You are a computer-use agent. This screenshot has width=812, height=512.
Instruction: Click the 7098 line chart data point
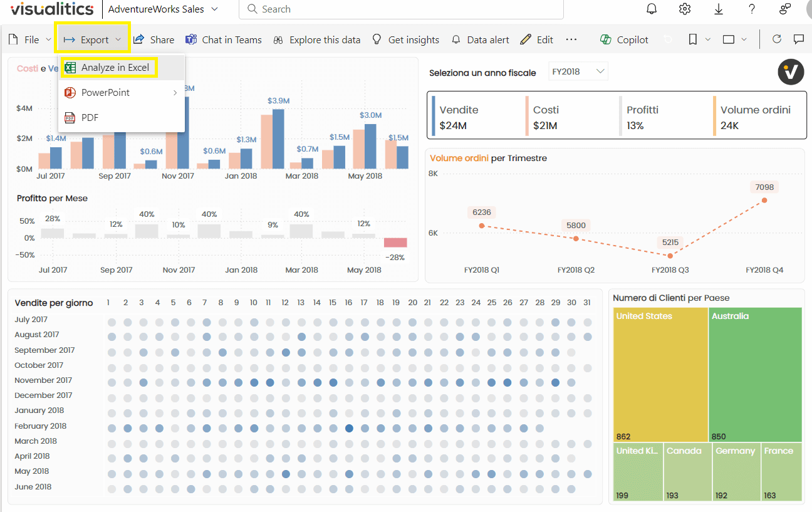[x=764, y=201]
